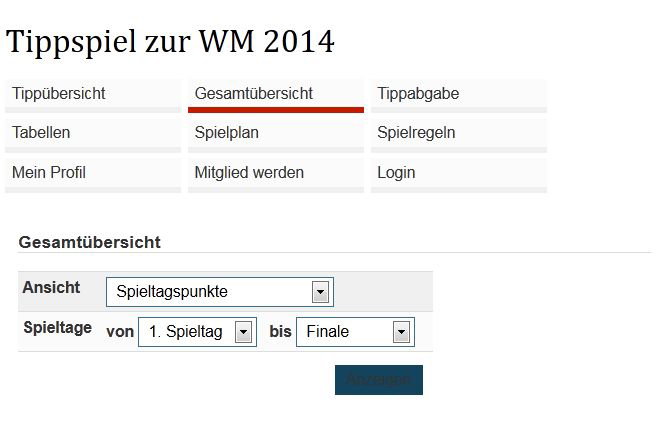The width and height of the screenshot is (661, 427).
Task: Click the arrow icon beside Finale
Action: (x=401, y=332)
